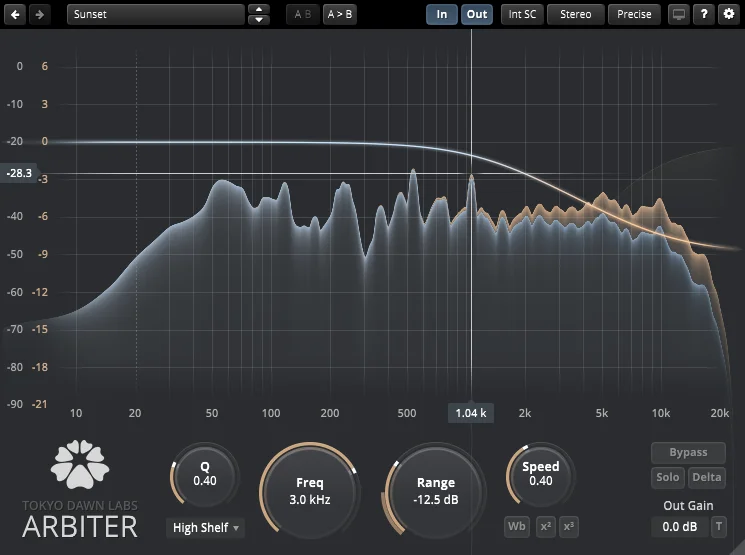Image resolution: width=745 pixels, height=555 pixels.
Task: Select previous preset with up arrow
Action: (x=259, y=9)
